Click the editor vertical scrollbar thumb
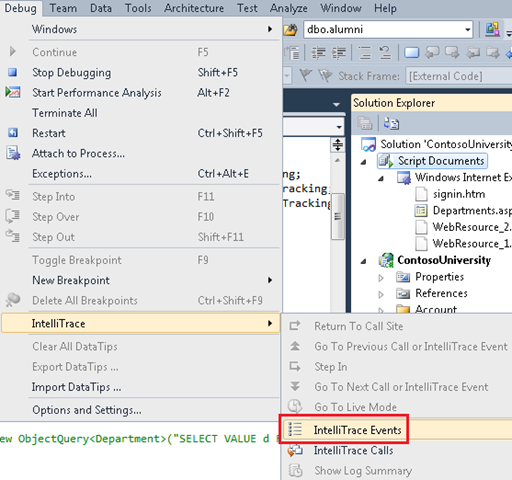Viewport: 512px width, 480px height. [338, 216]
